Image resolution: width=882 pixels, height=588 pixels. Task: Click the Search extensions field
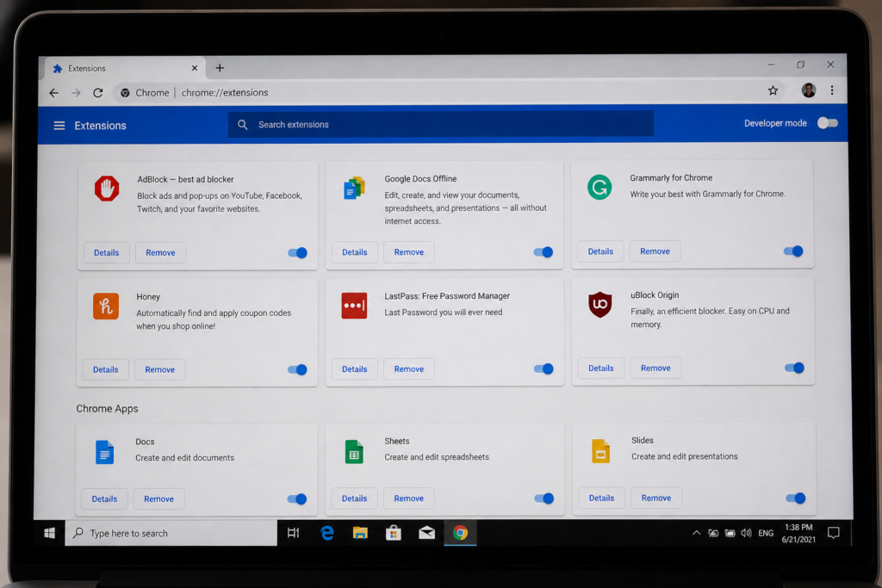click(441, 124)
